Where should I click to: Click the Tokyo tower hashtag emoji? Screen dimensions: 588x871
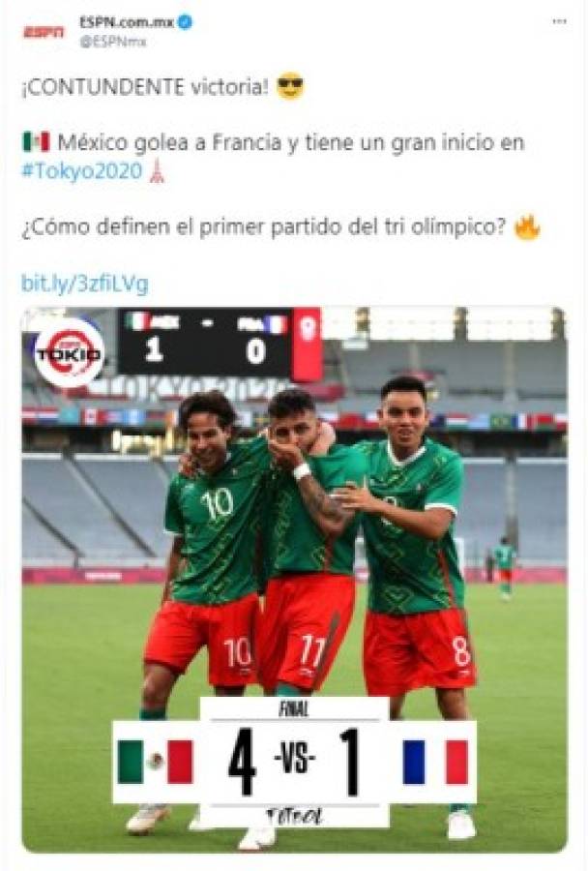point(157,171)
